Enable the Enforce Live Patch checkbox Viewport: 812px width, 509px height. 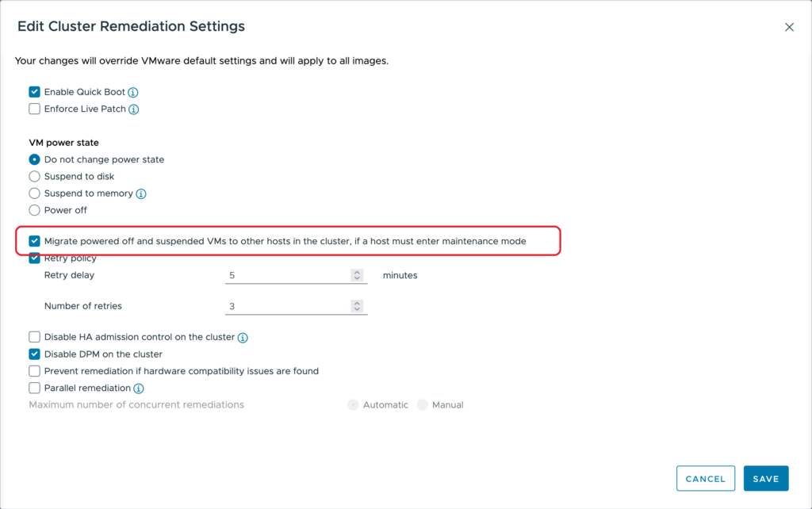35,109
